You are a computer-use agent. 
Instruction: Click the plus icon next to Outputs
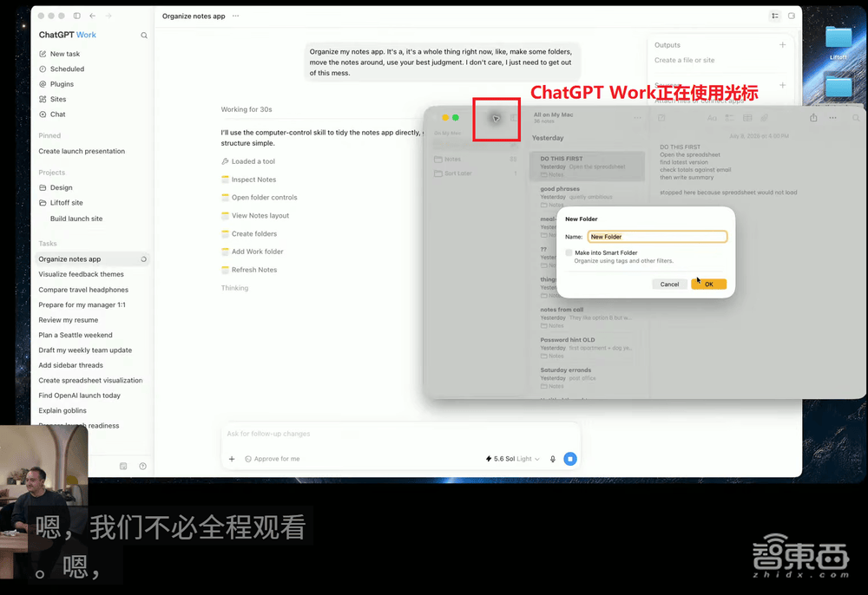click(x=783, y=45)
